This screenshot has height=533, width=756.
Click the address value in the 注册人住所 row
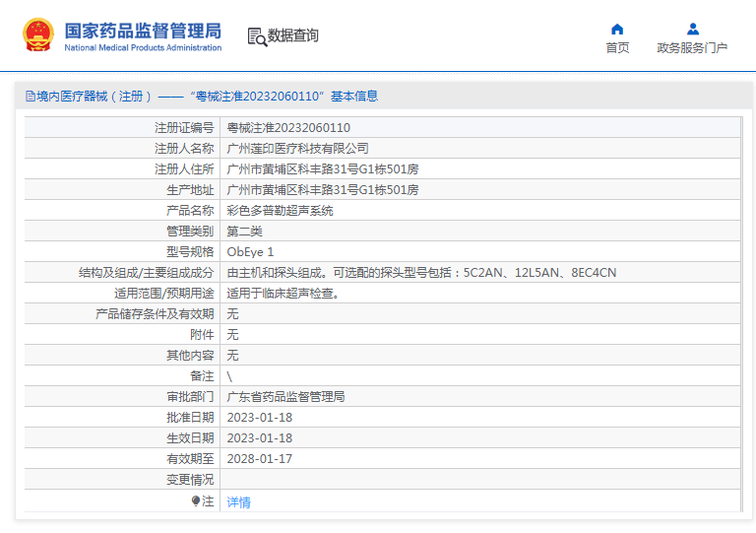[323, 169]
